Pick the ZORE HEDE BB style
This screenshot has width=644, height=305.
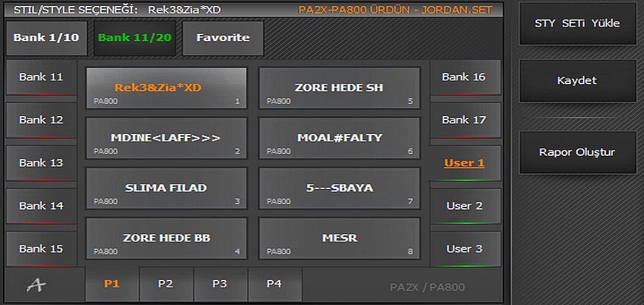click(x=166, y=238)
